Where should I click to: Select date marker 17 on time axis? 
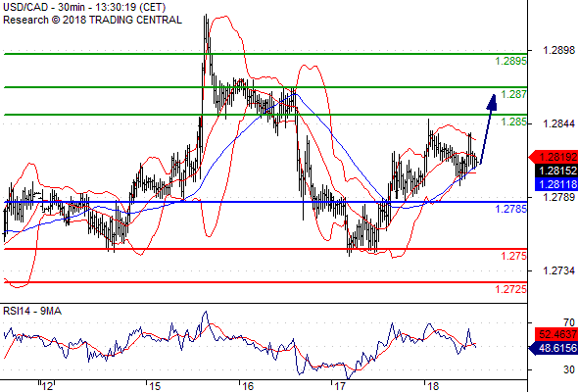[340, 386]
